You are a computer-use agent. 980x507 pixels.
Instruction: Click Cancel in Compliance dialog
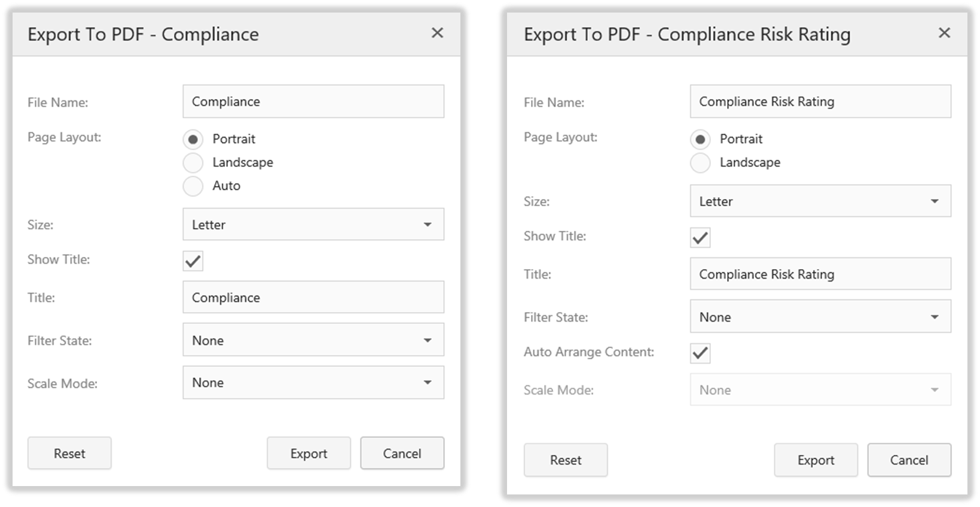click(x=402, y=453)
